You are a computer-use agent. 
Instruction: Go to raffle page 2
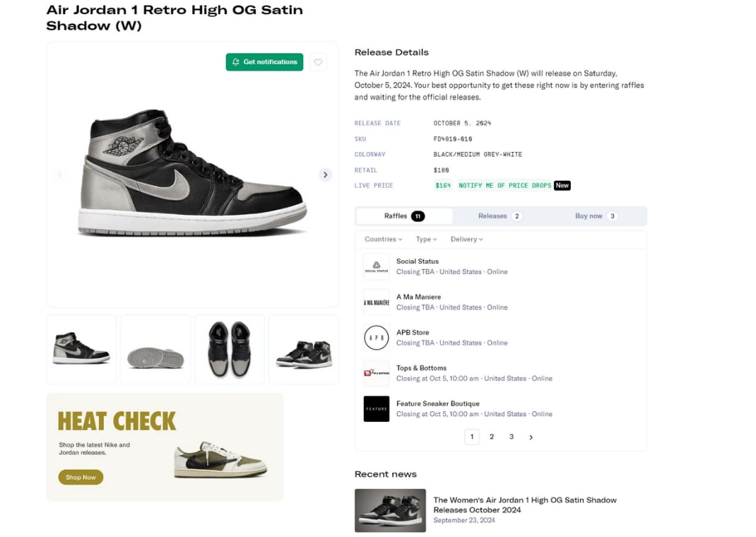492,437
